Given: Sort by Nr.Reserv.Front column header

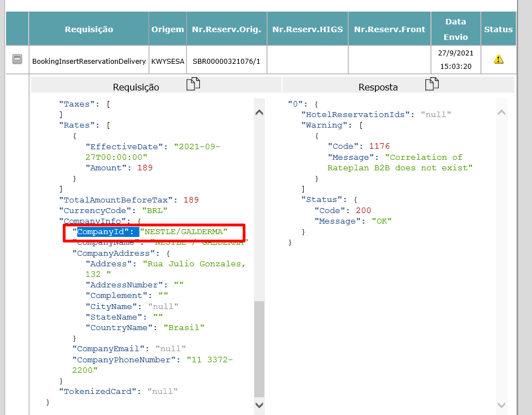Looking at the screenshot, I should pos(389,29).
